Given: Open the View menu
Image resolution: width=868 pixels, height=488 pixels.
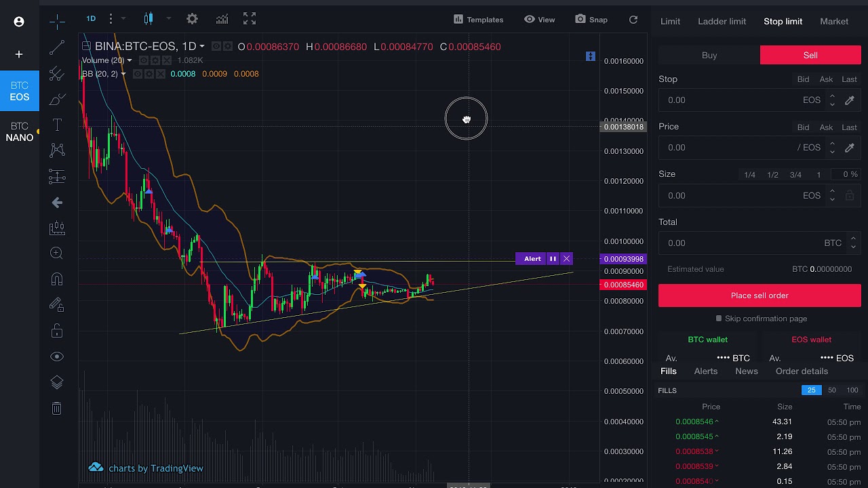Looking at the screenshot, I should 540,20.
